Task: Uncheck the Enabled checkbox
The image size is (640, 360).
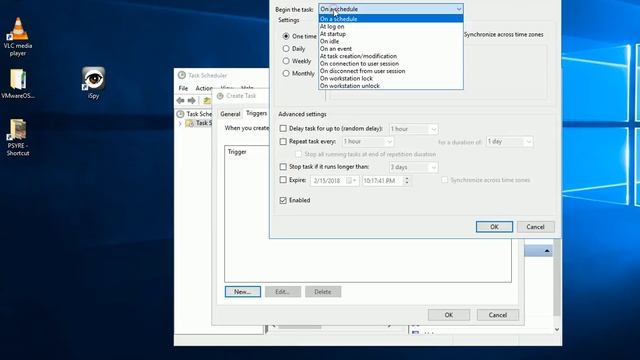Action: (x=283, y=200)
